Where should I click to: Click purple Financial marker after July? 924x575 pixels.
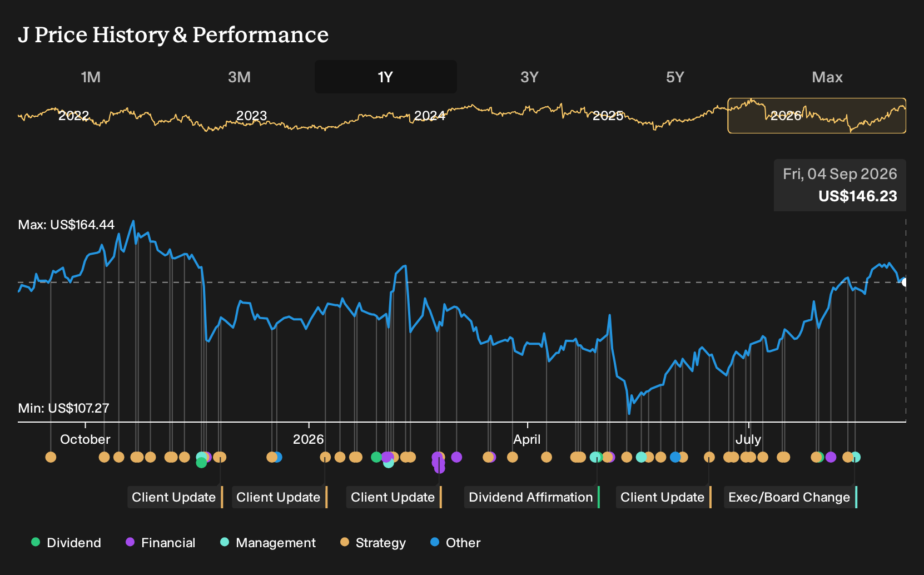(x=831, y=457)
